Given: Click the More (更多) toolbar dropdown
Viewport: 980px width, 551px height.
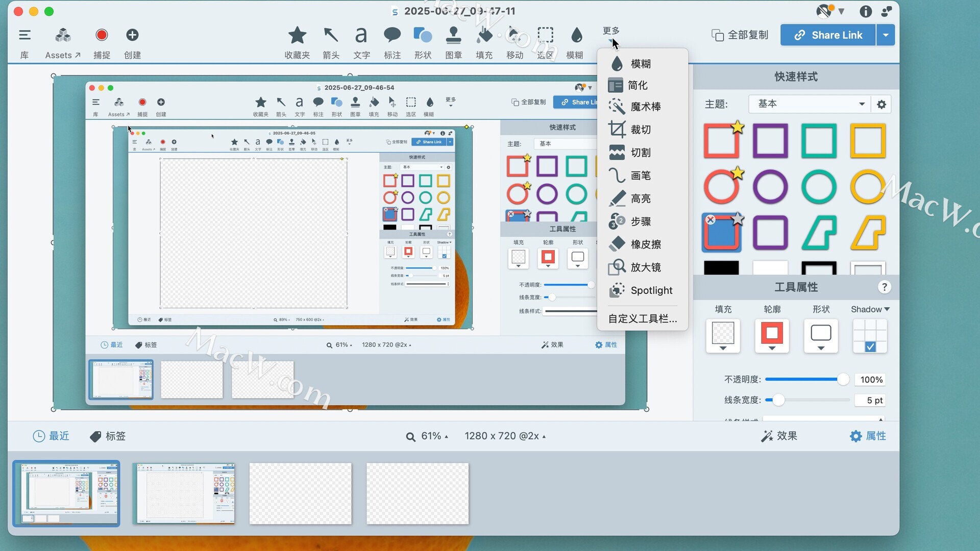Looking at the screenshot, I should (611, 35).
